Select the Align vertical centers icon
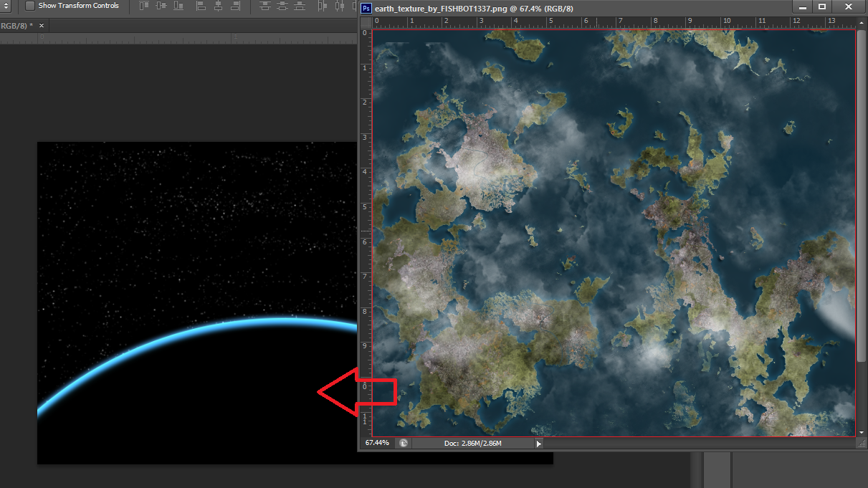This screenshot has height=488, width=868. click(x=162, y=6)
